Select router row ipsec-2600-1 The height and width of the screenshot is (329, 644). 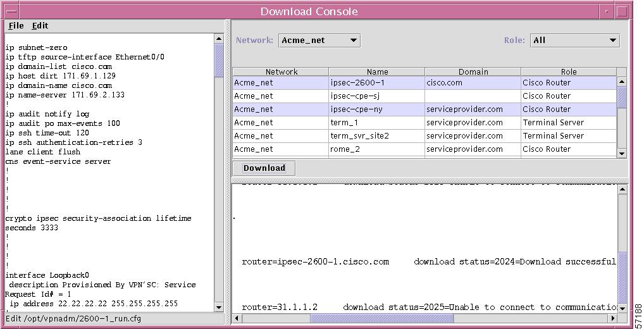click(424, 82)
